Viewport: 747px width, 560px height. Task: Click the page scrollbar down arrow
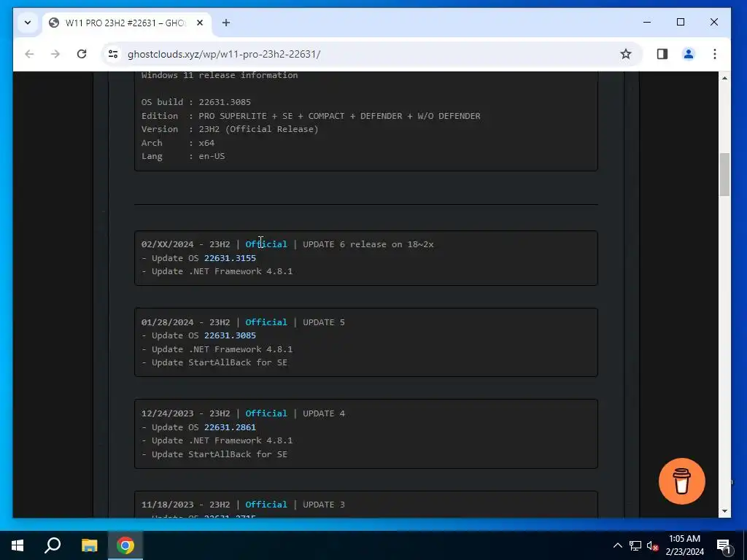coord(724,511)
